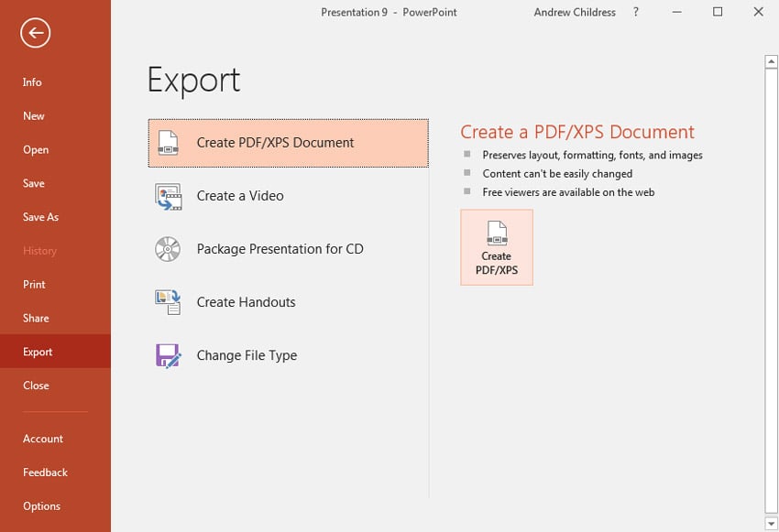The image size is (779, 532).
Task: Click the help question mark icon
Action: pyautogui.click(x=636, y=12)
